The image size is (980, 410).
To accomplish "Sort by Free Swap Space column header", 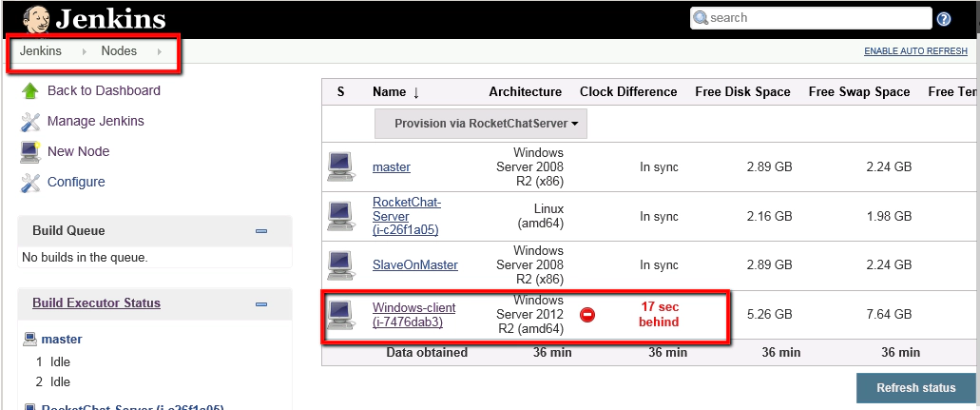I will [858, 92].
